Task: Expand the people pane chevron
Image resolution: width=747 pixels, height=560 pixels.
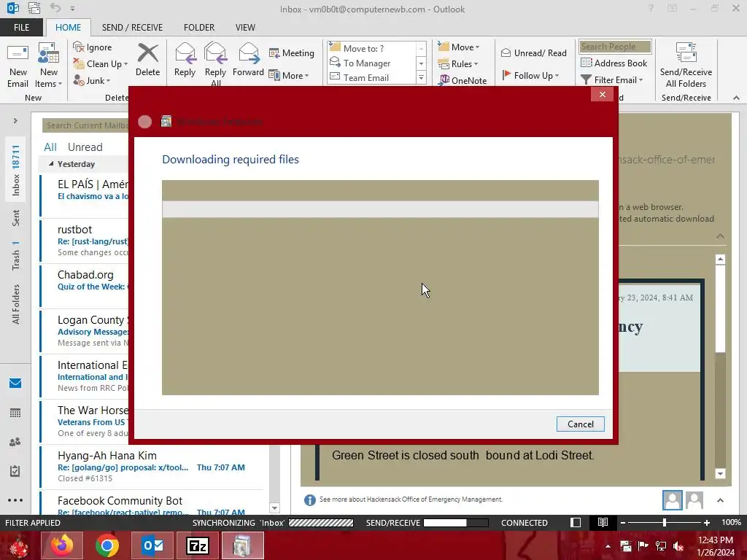Action: (720, 500)
